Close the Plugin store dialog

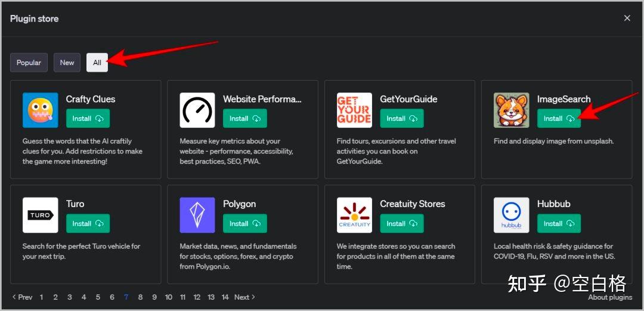(x=627, y=19)
